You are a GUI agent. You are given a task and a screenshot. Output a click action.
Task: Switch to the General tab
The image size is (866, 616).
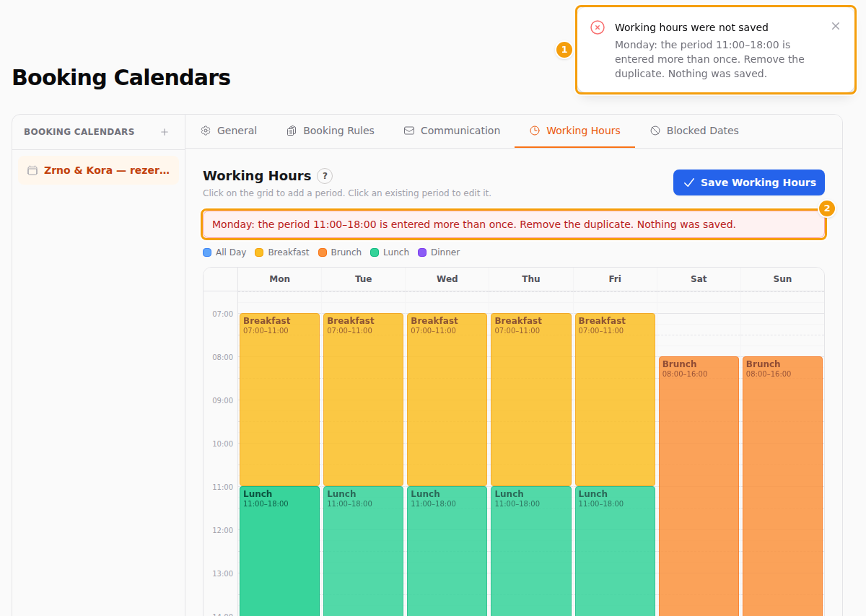click(x=229, y=131)
